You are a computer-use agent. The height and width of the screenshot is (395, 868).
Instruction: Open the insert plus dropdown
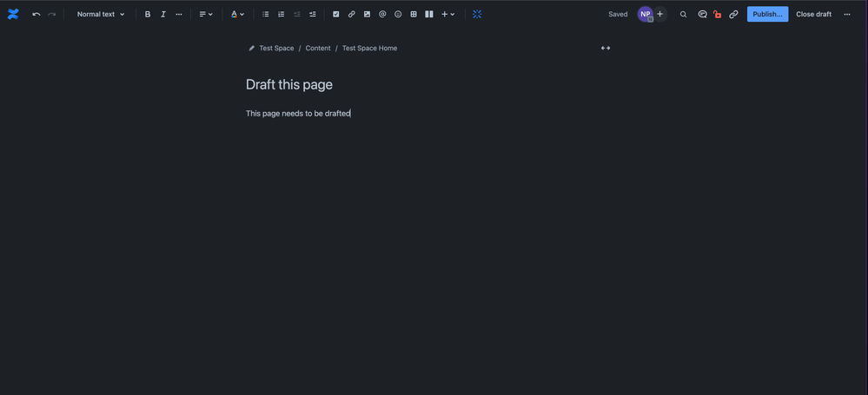(447, 15)
